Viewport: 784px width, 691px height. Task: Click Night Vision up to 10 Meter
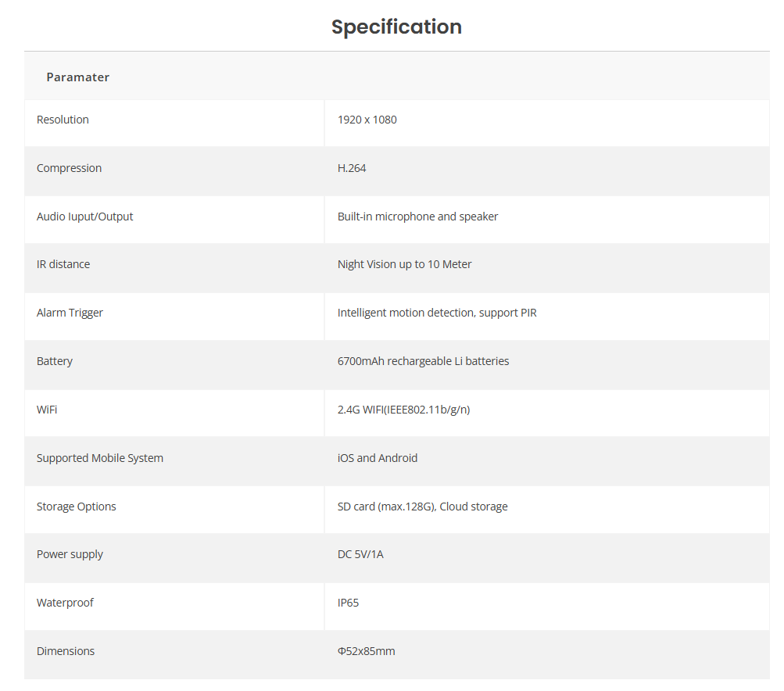point(404,264)
